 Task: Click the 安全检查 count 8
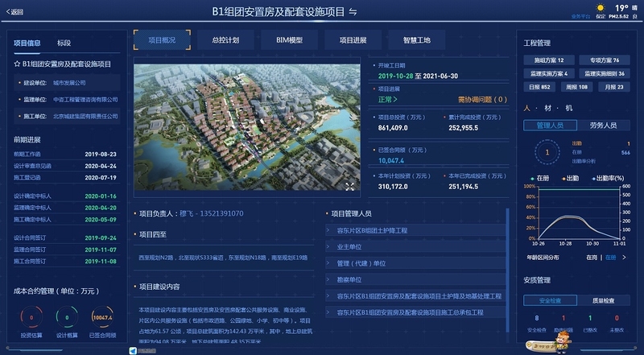[x=537, y=318]
